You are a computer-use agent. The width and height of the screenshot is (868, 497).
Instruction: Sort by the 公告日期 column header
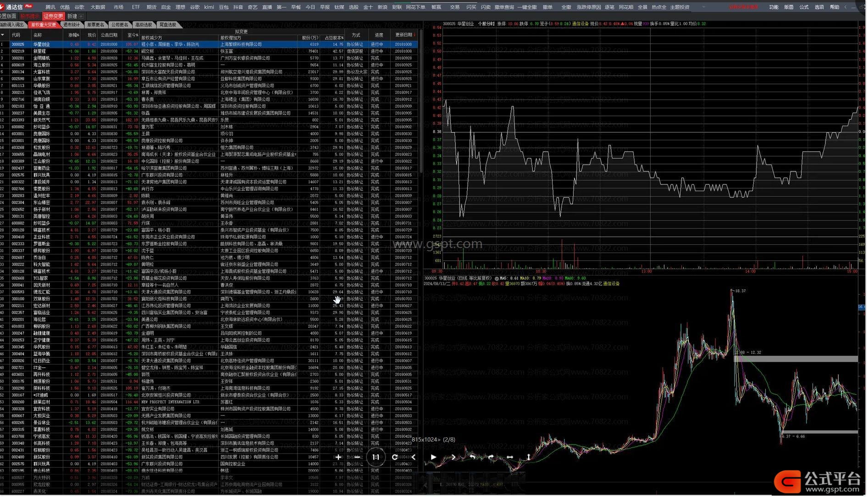pos(109,35)
